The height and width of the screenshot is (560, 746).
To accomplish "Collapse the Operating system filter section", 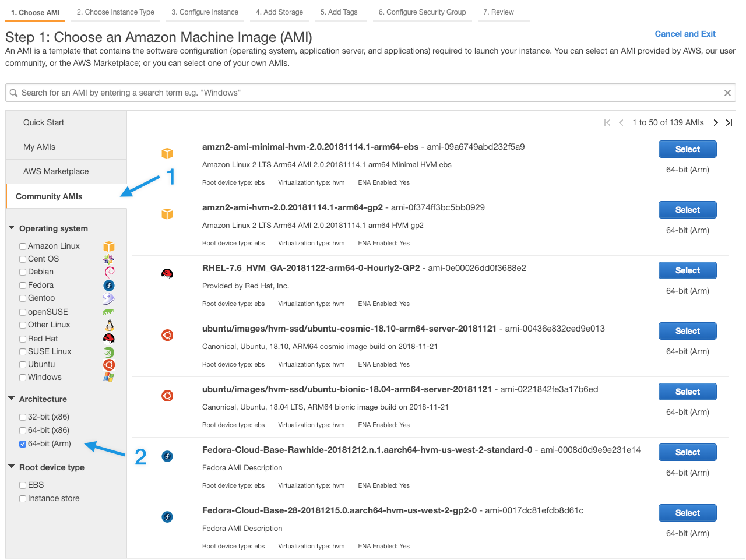I will [12, 228].
